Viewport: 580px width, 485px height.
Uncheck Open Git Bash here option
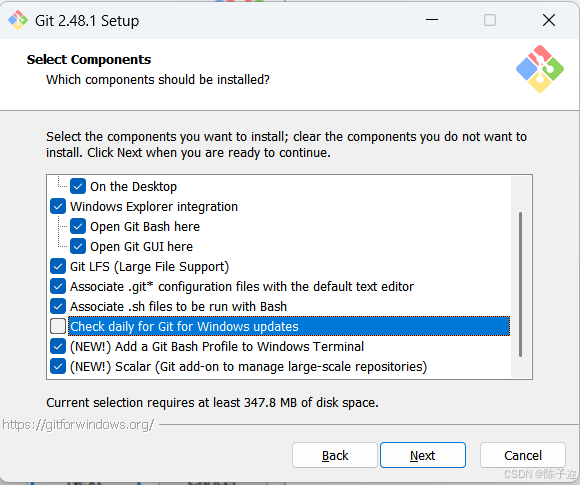(x=78, y=226)
